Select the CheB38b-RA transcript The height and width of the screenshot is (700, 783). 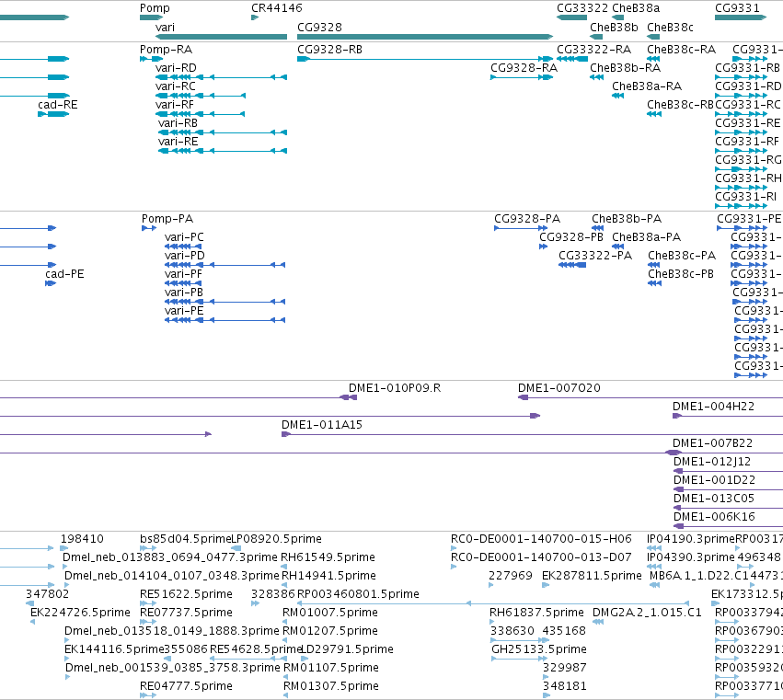coord(597,77)
